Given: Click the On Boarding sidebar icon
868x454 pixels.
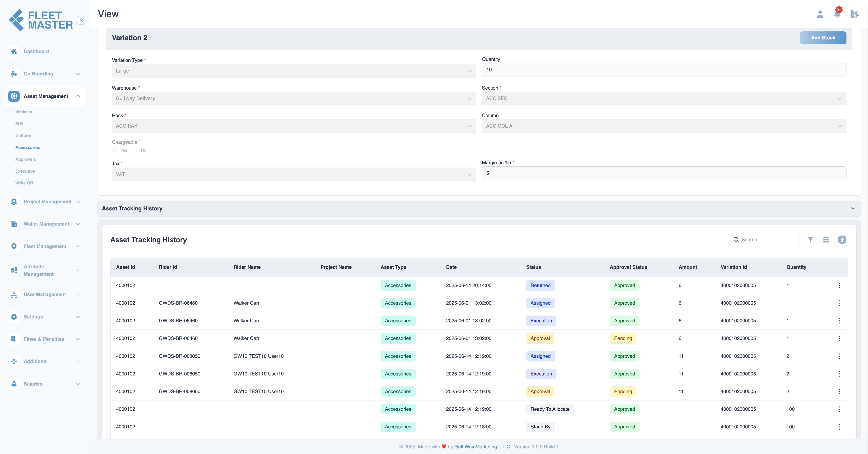Looking at the screenshot, I should [x=14, y=74].
